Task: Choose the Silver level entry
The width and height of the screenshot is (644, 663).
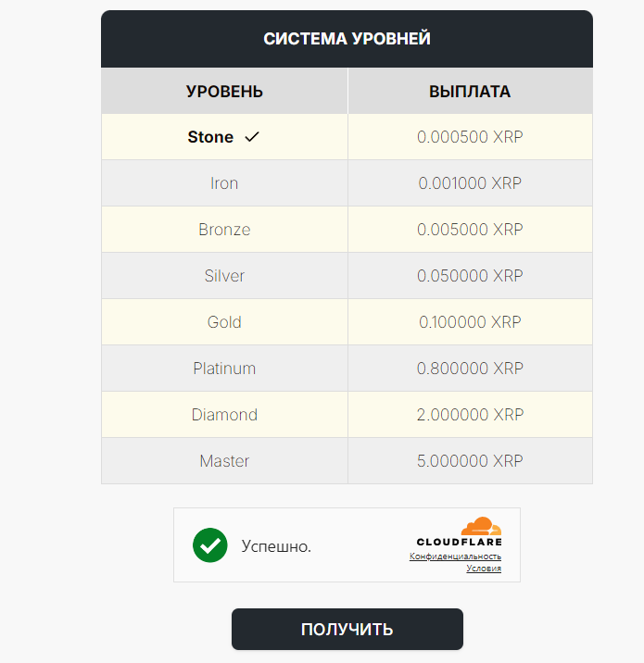Action: coord(224,276)
